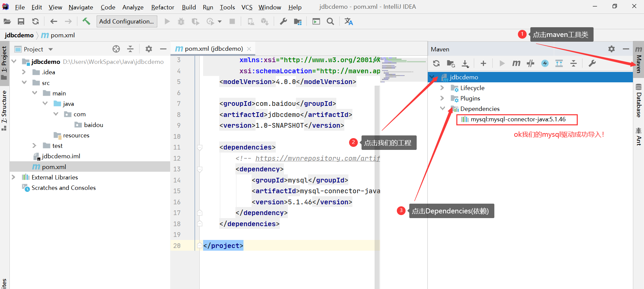The image size is (644, 289).
Task: Open the mvnrepository.com link in the comment
Action: [x=317, y=158]
